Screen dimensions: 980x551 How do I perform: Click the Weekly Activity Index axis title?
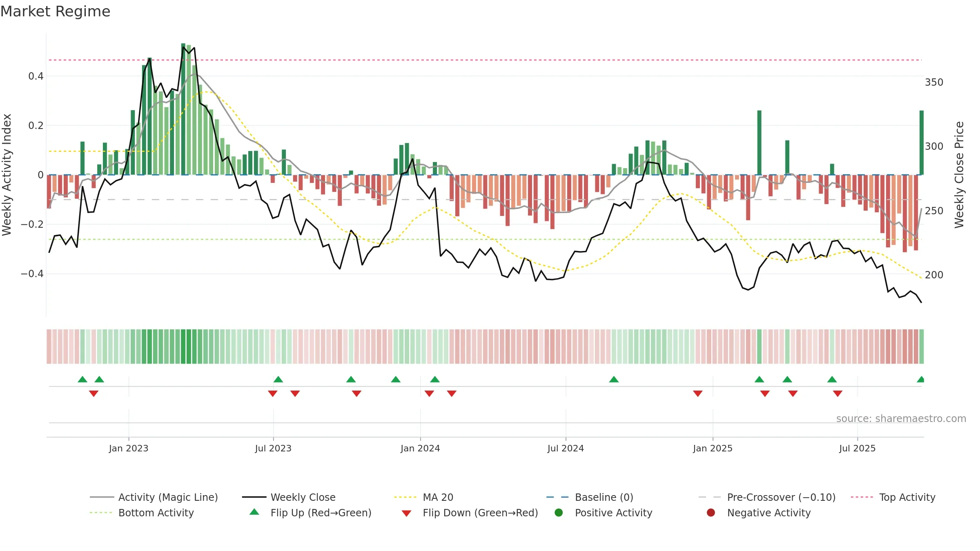pyautogui.click(x=7, y=175)
